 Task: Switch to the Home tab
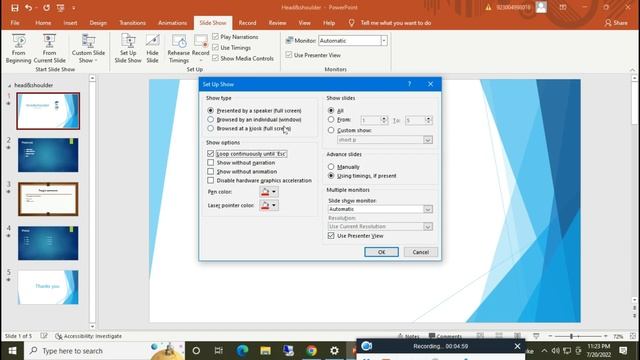pyautogui.click(x=43, y=23)
